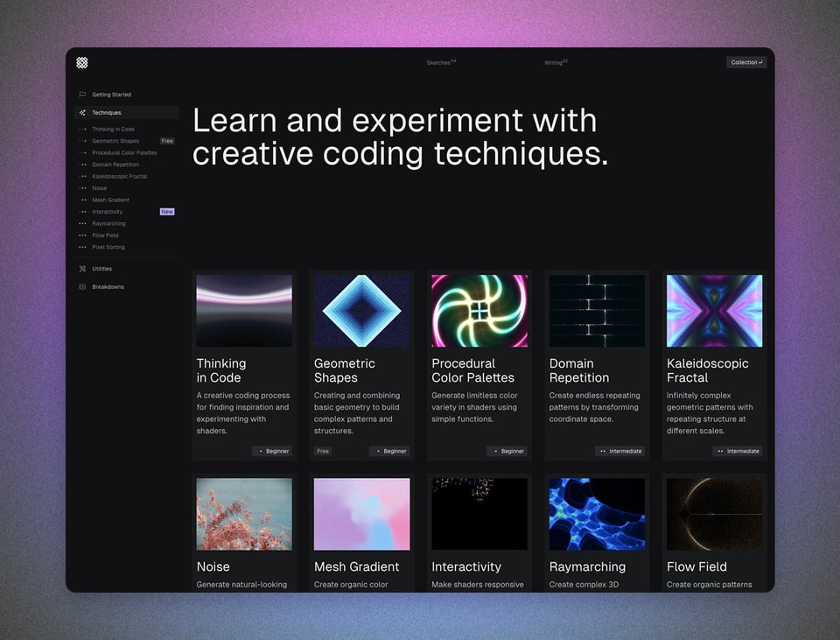The height and width of the screenshot is (640, 840).
Task: Select Domain Repetition in the sidebar
Action: coord(115,165)
